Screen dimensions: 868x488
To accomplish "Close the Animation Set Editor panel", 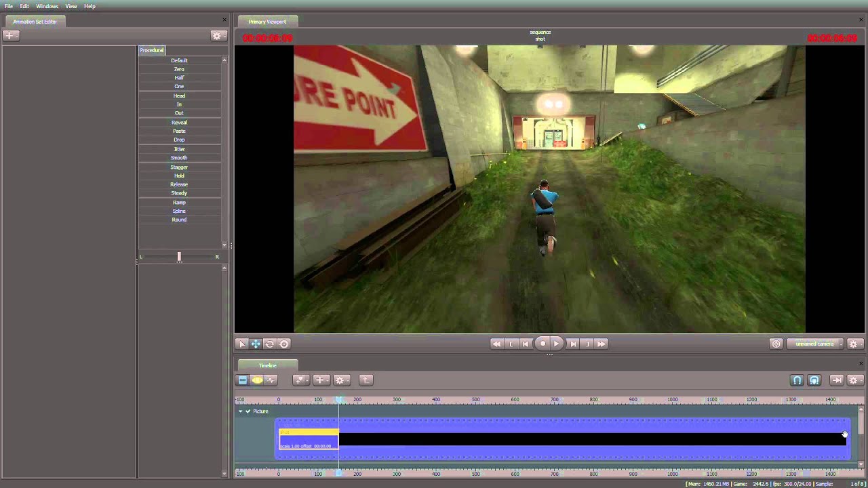I will tap(224, 20).
